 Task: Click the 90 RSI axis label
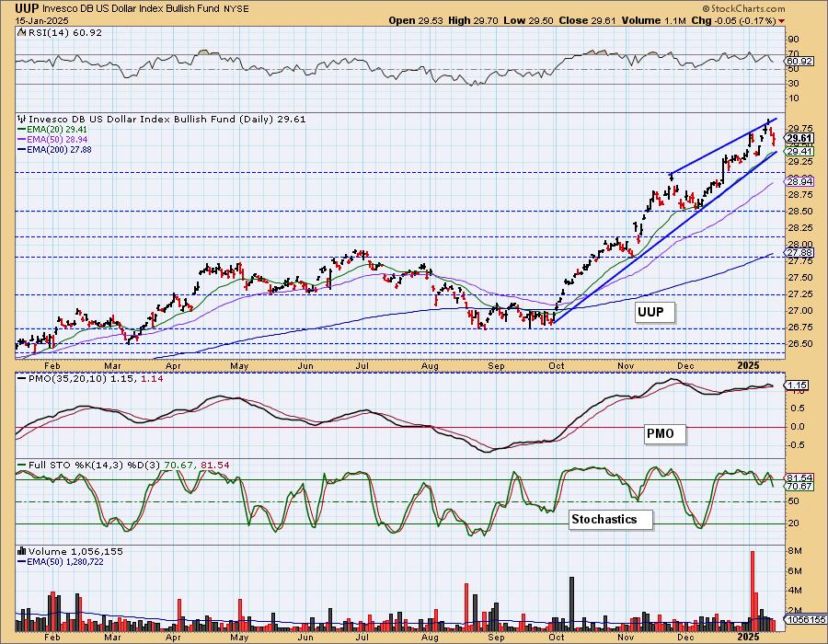[x=793, y=39]
